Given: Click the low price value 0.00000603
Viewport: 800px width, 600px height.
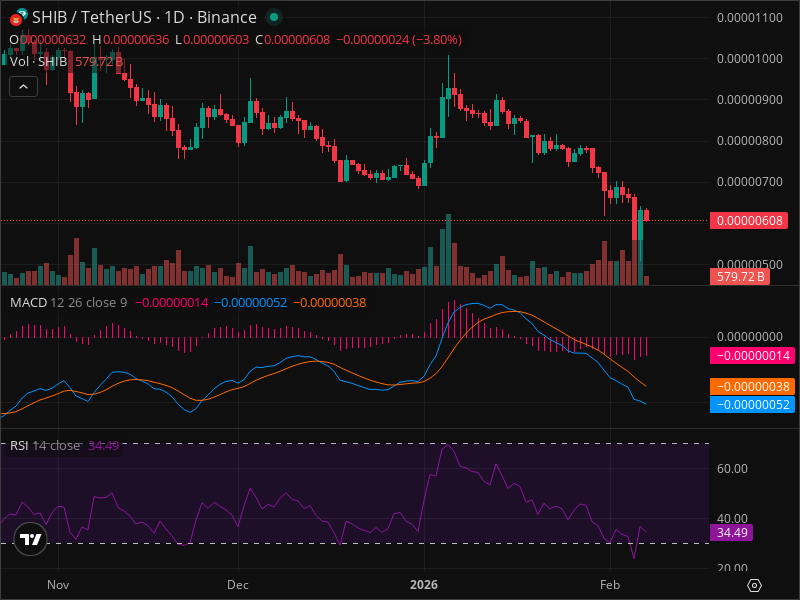Looking at the screenshot, I should click(x=216, y=40).
